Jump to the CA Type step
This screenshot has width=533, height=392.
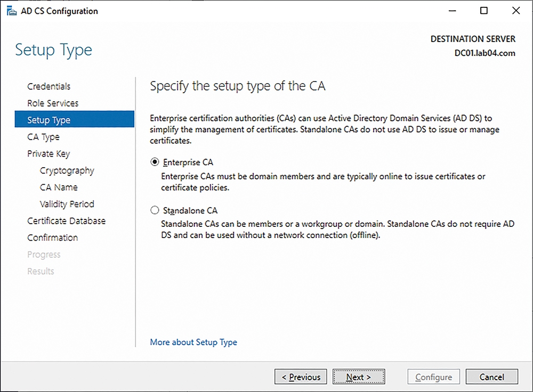(x=43, y=137)
